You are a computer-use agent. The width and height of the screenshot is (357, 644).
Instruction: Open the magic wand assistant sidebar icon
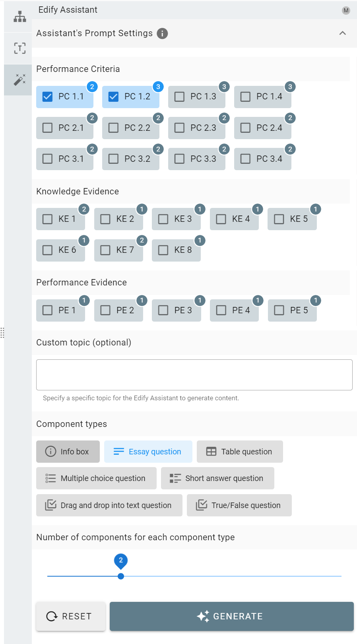click(x=19, y=80)
